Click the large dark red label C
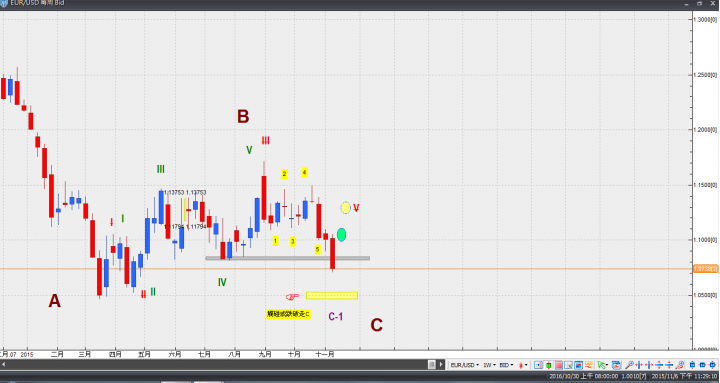The height and width of the screenshot is (383, 720). (377, 325)
